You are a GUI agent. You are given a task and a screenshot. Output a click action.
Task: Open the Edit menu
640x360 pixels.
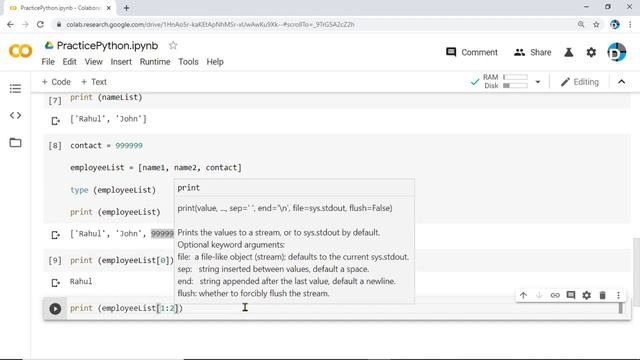click(x=69, y=62)
